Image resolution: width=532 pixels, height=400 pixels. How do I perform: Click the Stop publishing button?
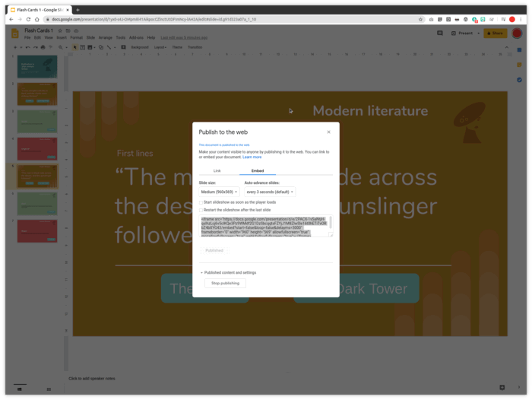(225, 283)
